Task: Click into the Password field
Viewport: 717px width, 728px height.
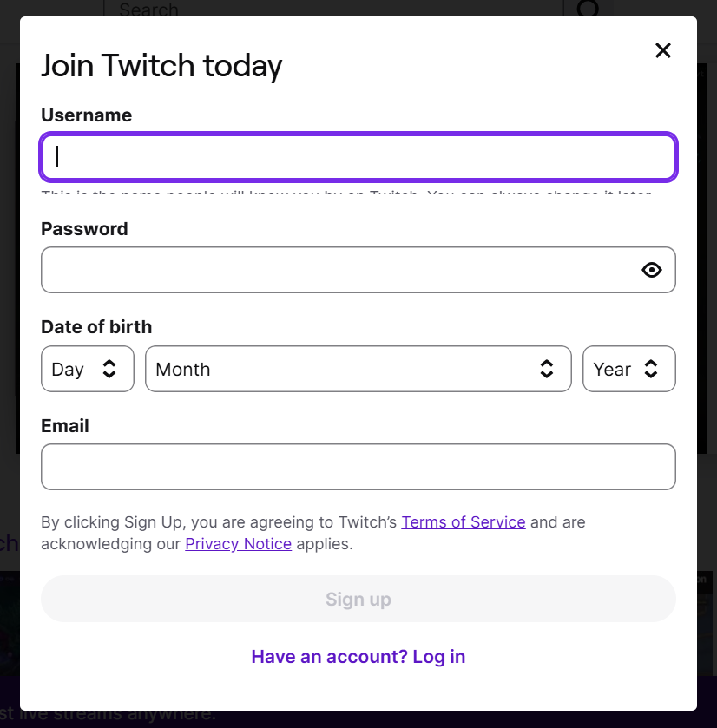Action: click(339, 270)
